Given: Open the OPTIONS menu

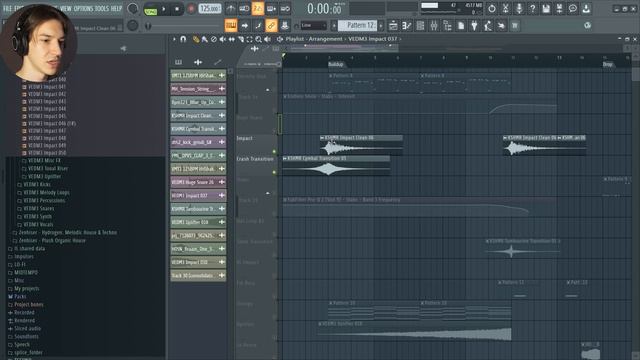Looking at the screenshot, I should pyautogui.click(x=83, y=9).
